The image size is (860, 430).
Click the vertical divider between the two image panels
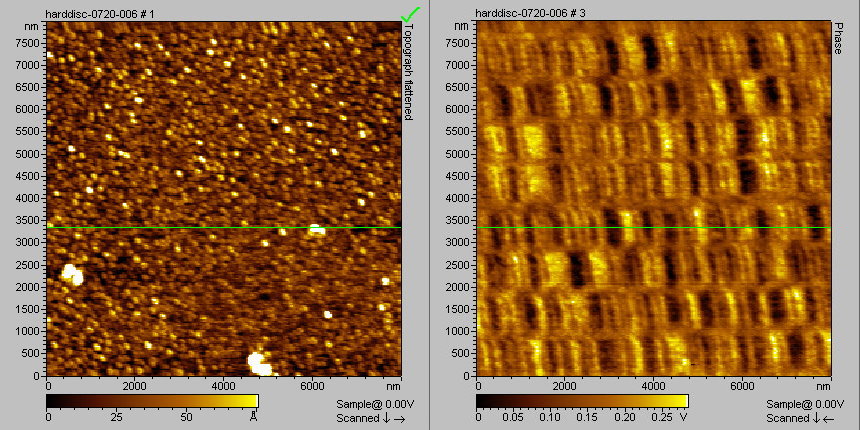click(429, 215)
